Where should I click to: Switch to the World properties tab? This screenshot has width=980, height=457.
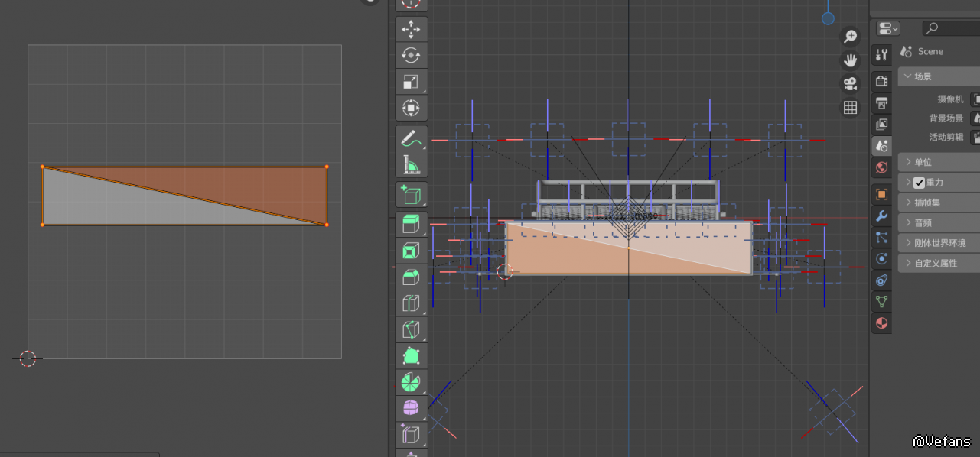point(881,167)
